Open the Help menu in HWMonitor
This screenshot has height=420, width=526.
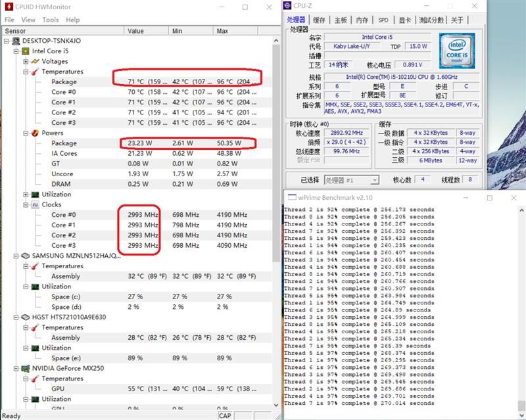pyautogui.click(x=72, y=20)
